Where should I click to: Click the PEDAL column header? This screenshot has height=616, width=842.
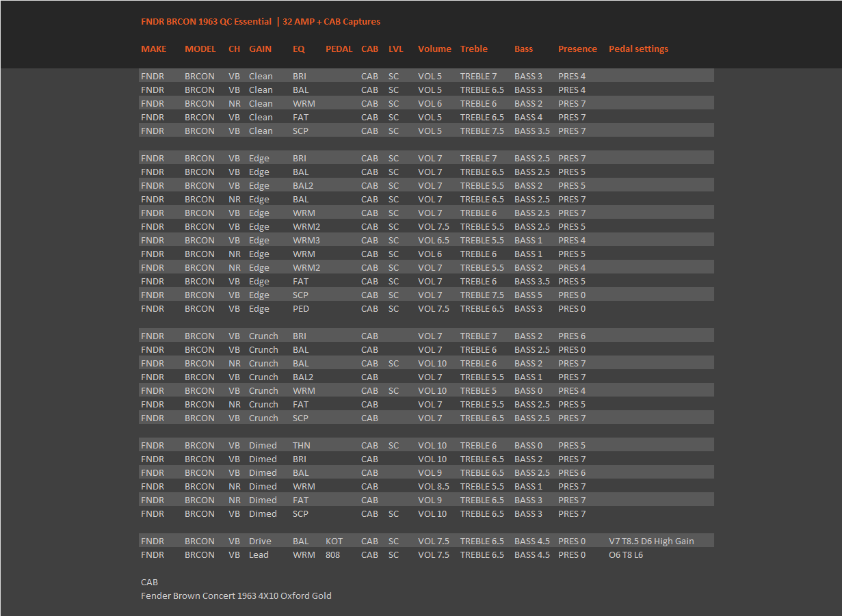pyautogui.click(x=339, y=49)
